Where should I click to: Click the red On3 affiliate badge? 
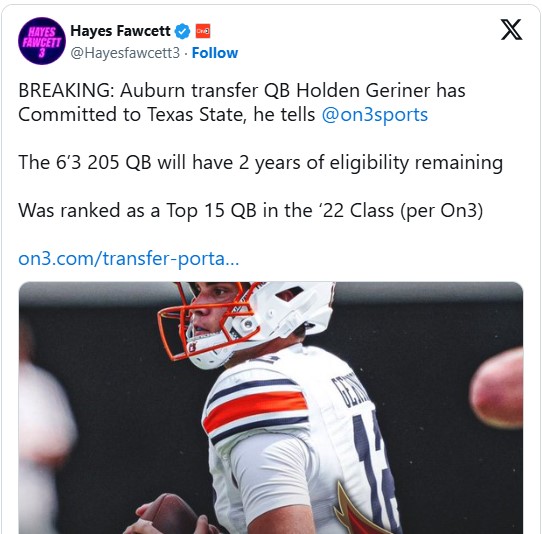click(203, 31)
